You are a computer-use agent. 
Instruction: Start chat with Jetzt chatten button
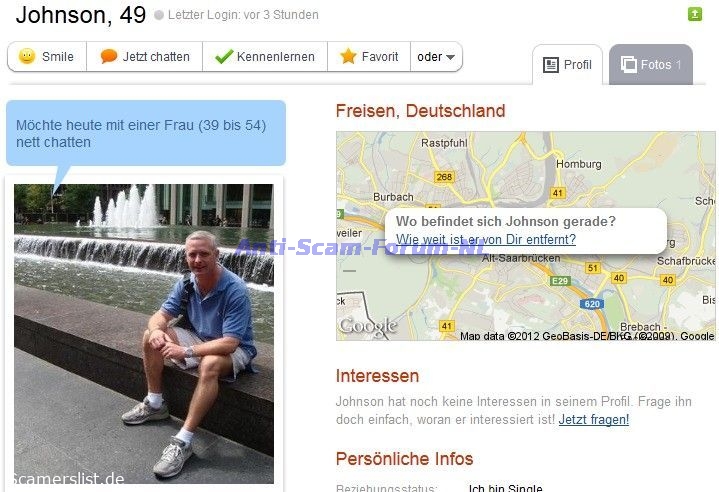coord(144,56)
